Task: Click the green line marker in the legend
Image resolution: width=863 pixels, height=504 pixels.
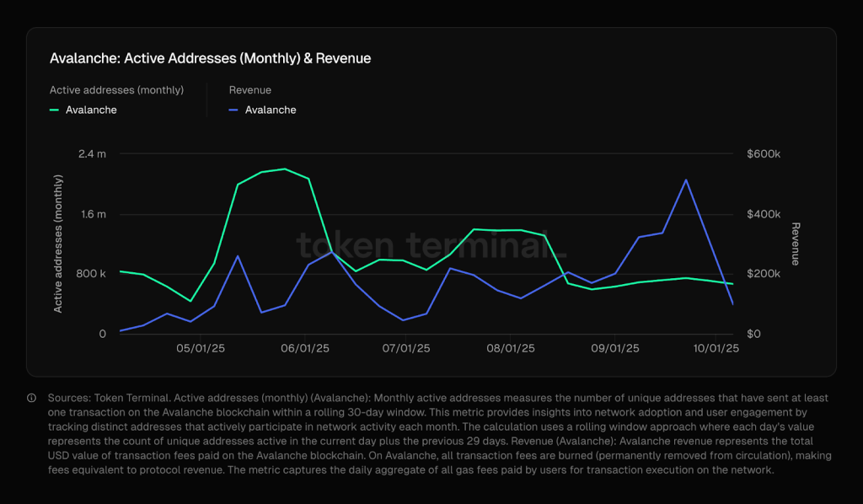Action: point(55,110)
